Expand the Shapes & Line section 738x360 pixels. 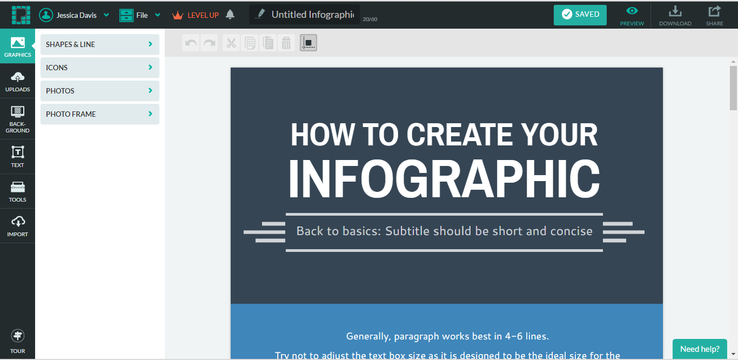100,44
